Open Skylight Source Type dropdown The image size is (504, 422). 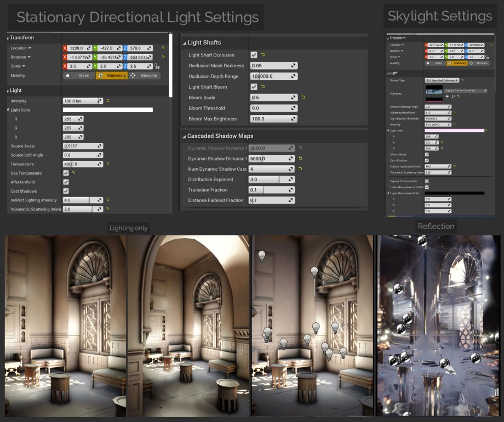[x=442, y=80]
